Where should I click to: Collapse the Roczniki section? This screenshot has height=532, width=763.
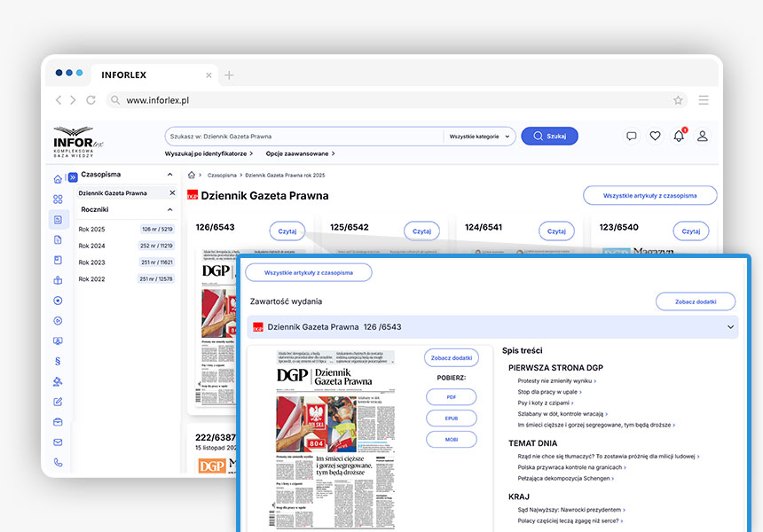tap(172, 209)
